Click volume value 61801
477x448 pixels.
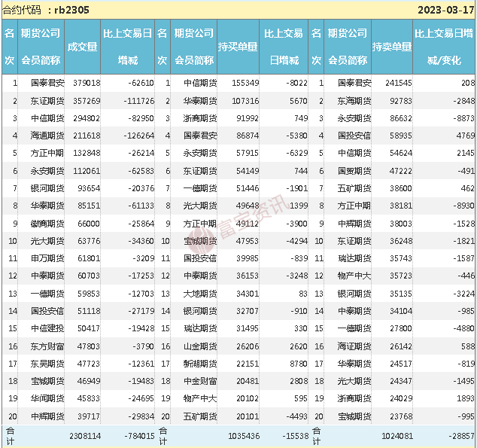pyautogui.click(x=89, y=258)
